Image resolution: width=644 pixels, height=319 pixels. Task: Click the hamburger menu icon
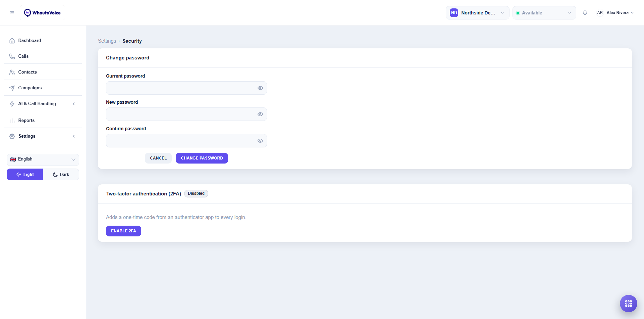(12, 13)
